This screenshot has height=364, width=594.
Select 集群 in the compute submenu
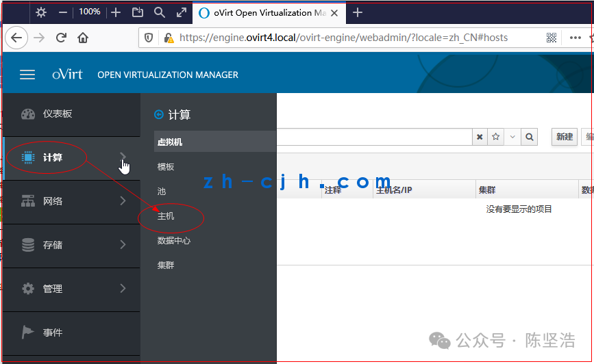coord(166,265)
